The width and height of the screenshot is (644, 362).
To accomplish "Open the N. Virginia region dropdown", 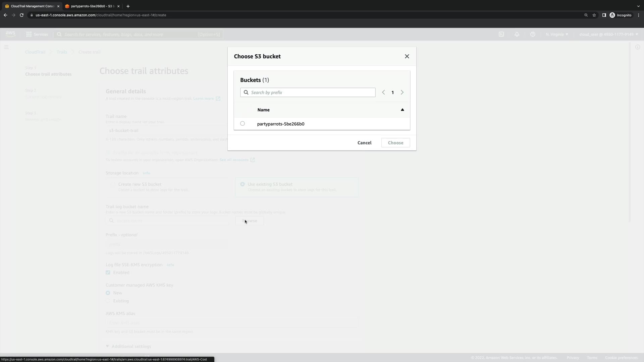I will click(x=557, y=34).
